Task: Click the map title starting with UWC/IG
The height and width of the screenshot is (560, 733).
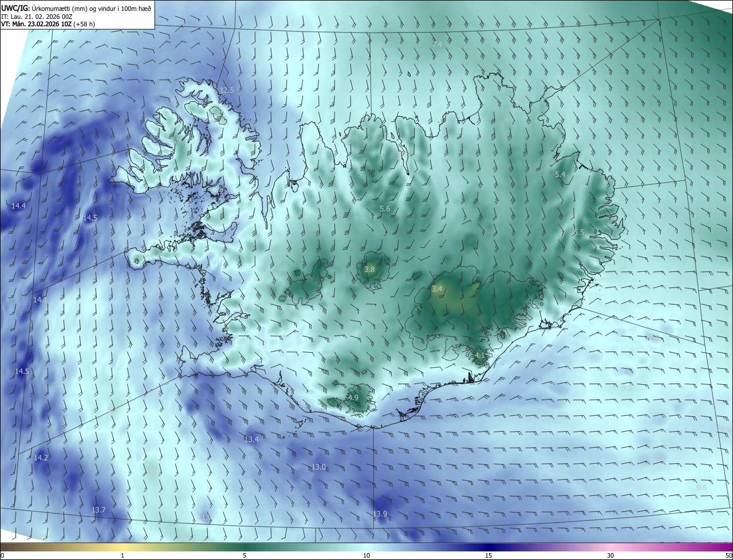Action: (77, 7)
